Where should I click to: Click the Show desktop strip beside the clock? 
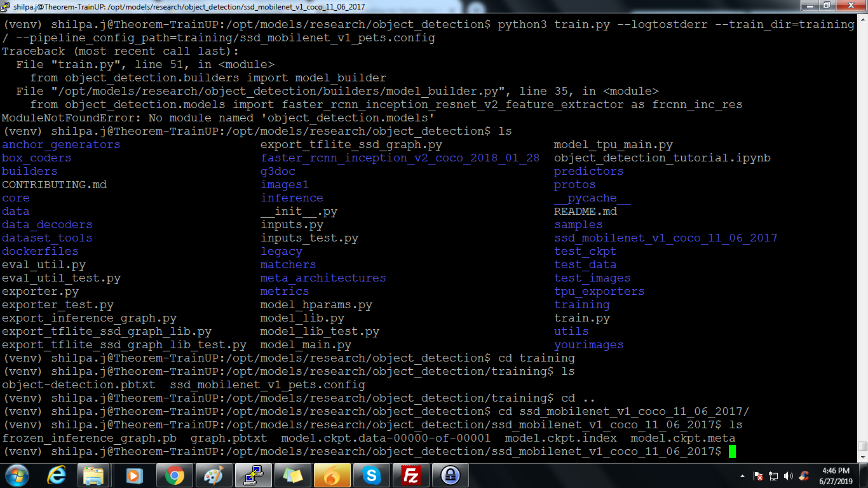click(864, 475)
